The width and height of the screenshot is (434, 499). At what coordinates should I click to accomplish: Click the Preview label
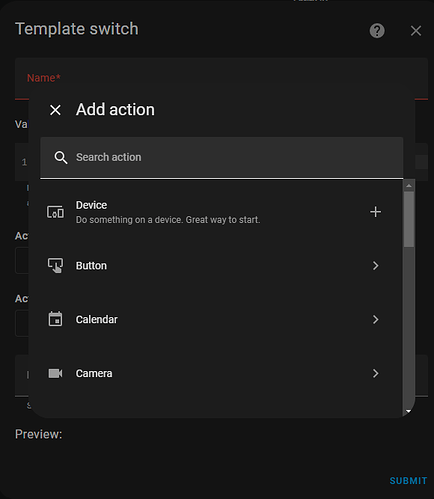tap(39, 434)
